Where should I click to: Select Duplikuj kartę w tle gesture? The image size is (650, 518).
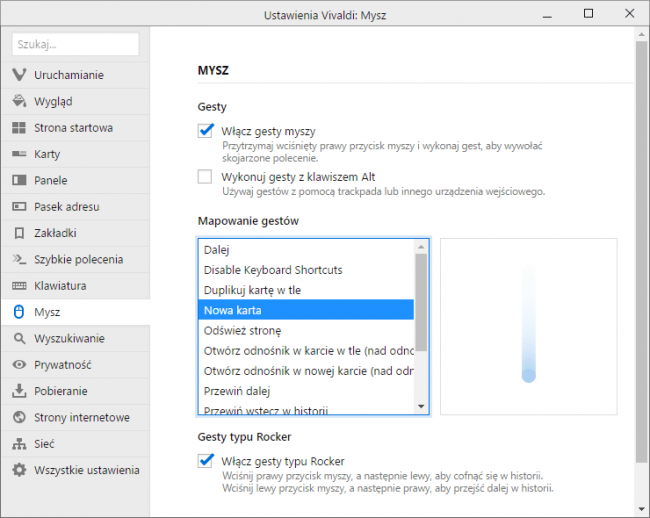pos(306,290)
